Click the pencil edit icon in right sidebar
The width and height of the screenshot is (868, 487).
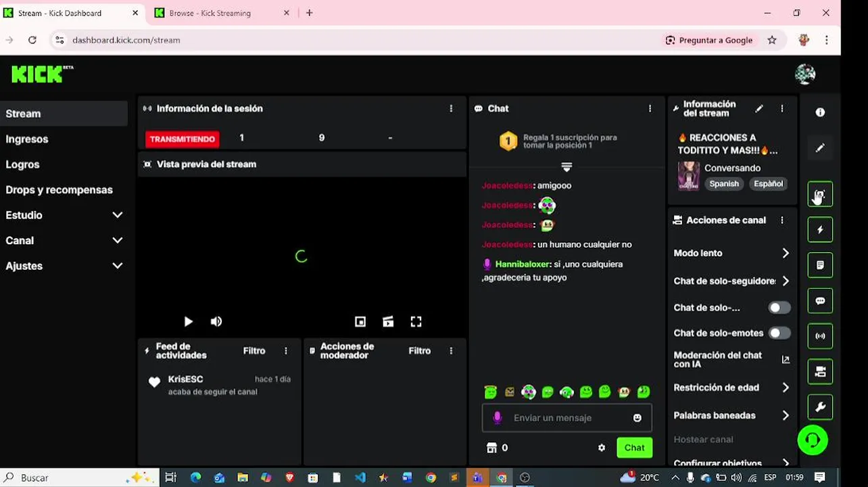click(x=820, y=147)
